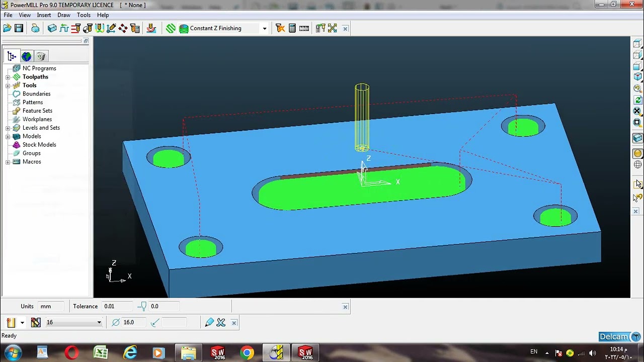
Task: Switch to the Recycle Bin tab
Action: point(41,56)
